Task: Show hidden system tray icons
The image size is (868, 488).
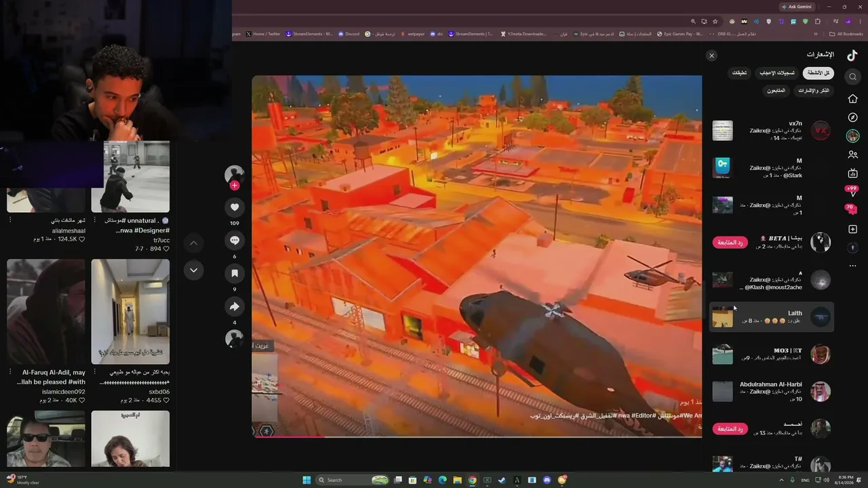Action: (x=781, y=480)
